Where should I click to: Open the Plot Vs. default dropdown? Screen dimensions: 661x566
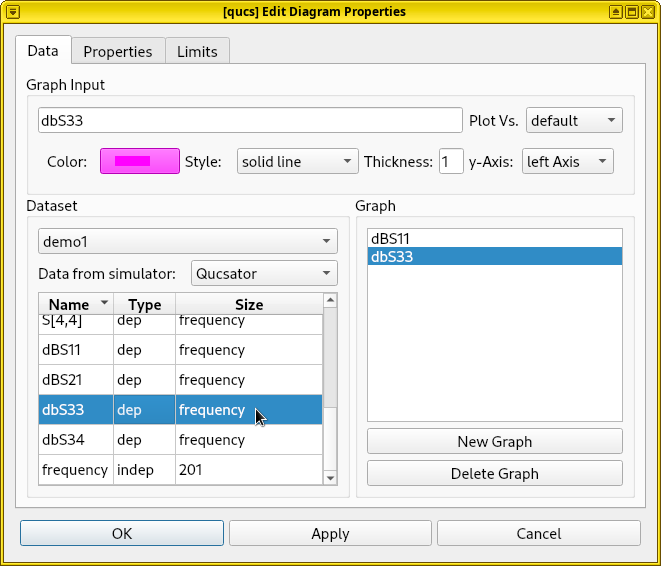pos(574,120)
